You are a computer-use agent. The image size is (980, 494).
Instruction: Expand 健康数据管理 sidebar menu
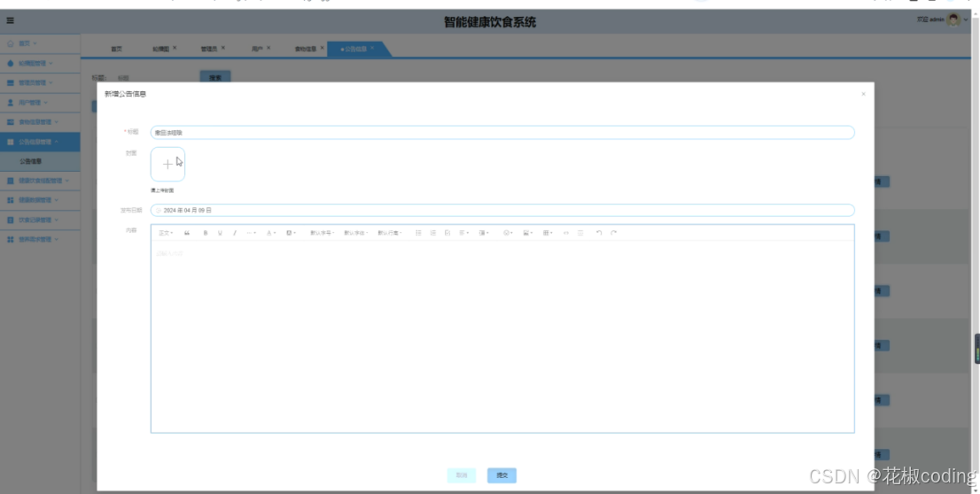[40, 200]
